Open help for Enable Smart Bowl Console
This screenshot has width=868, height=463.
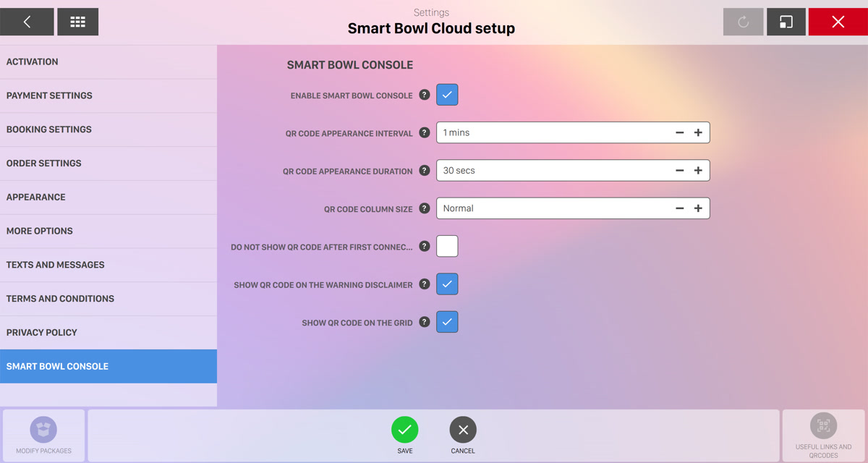[x=425, y=95]
